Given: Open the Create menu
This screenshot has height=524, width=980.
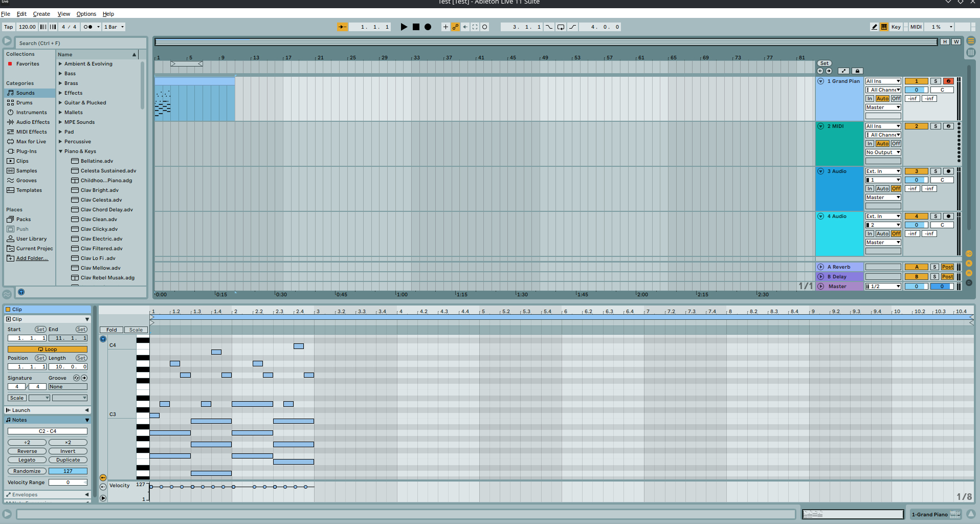Looking at the screenshot, I should point(41,14).
